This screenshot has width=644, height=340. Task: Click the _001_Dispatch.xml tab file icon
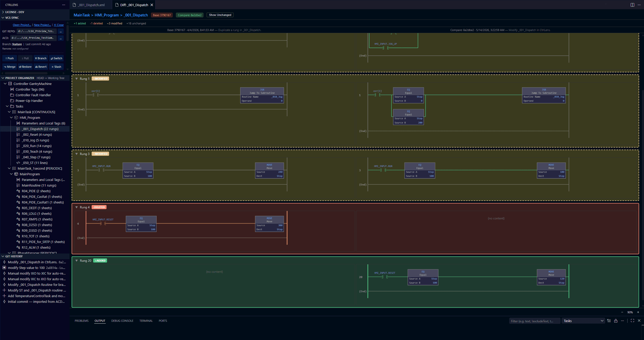74,5
